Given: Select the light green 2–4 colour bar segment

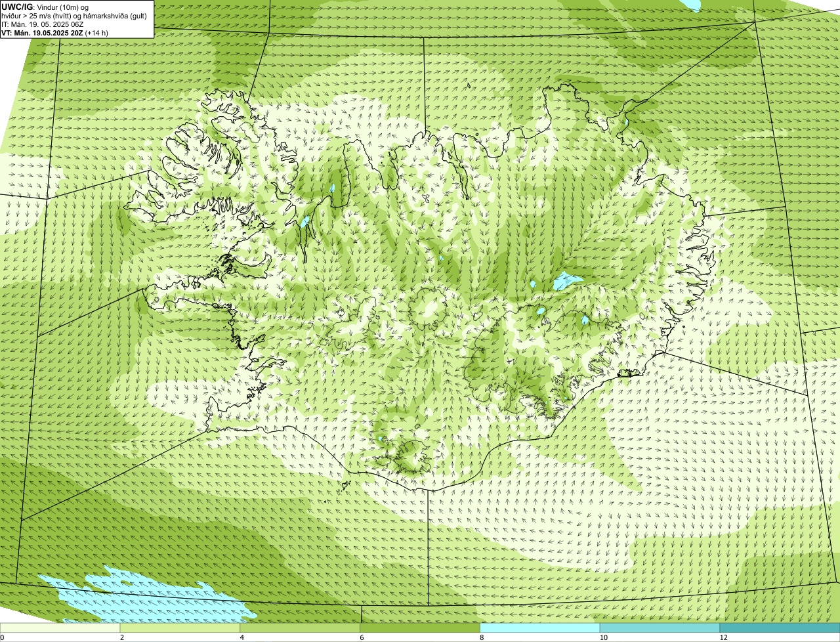Looking at the screenshot, I should point(181,628).
